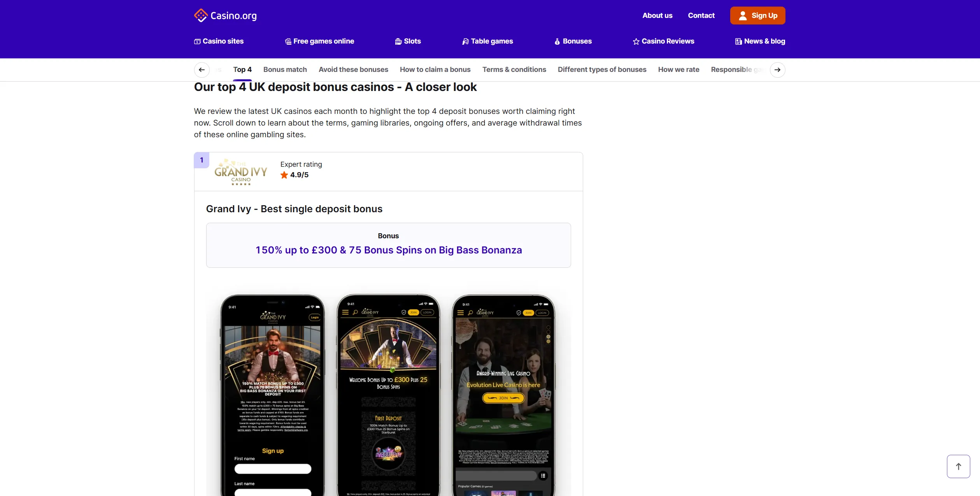Screen dimensions: 980x496
Task: Open the Bonuses menu
Action: 573,41
